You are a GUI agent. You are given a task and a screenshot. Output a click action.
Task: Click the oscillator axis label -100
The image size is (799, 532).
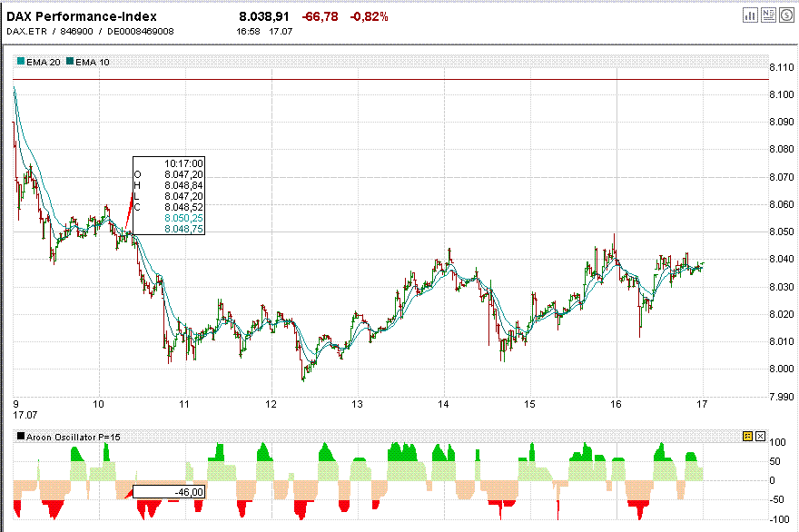[780, 520]
